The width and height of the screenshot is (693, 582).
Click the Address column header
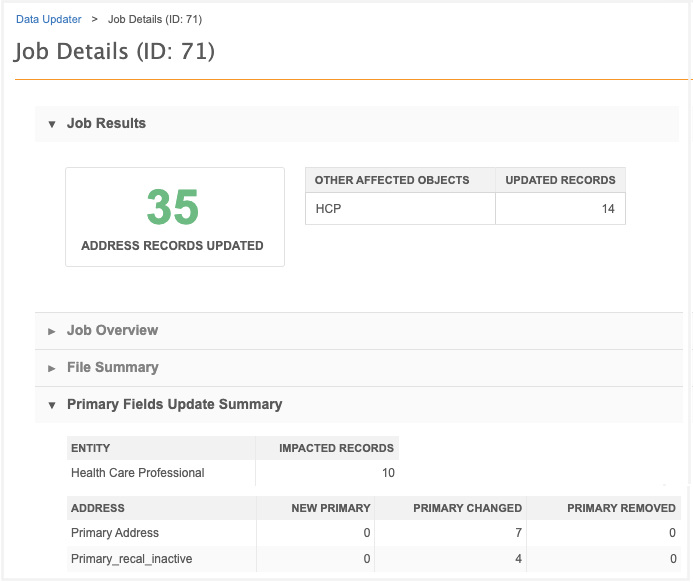98,508
